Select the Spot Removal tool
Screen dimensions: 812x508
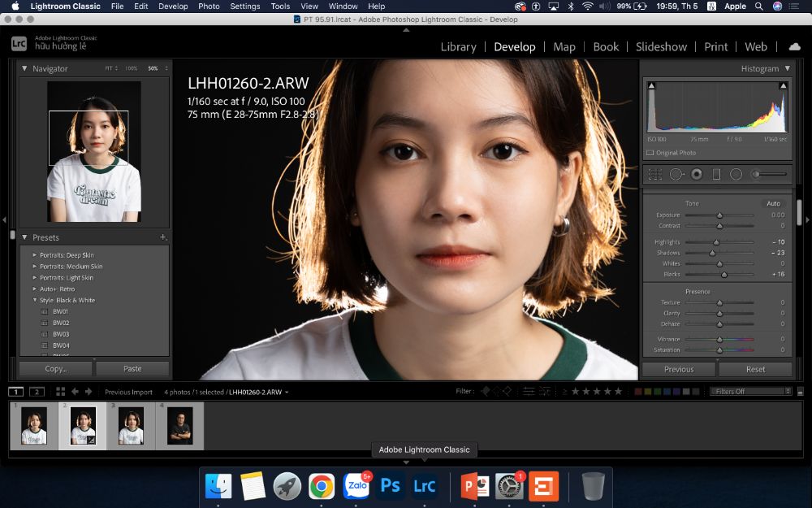(x=676, y=175)
